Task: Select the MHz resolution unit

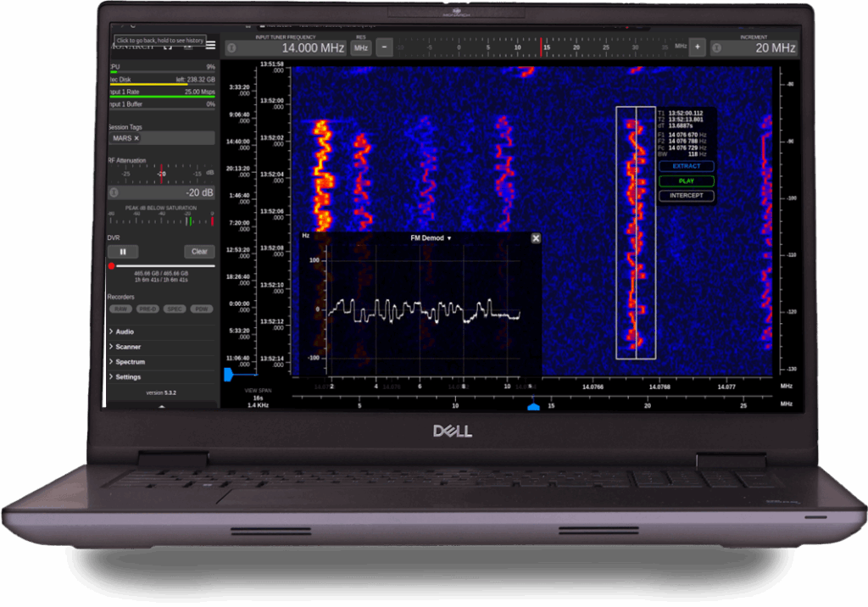Action: [x=362, y=49]
